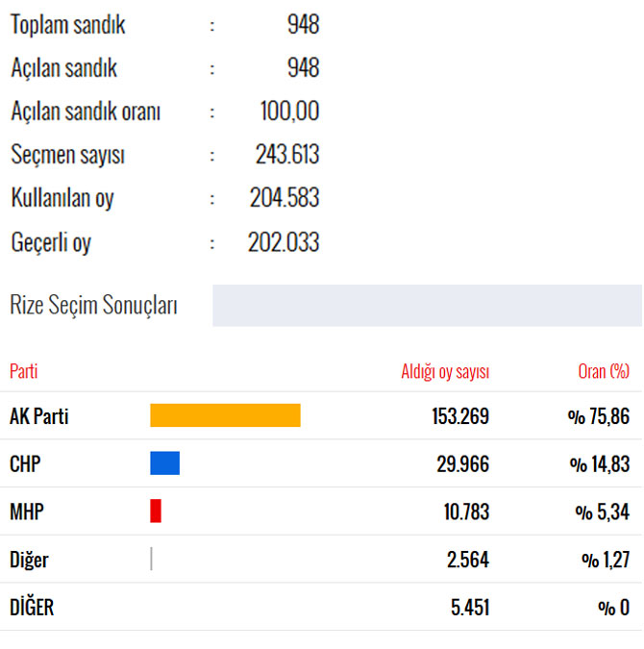
Task: Click the blue CHP vote bar
Action: (164, 463)
